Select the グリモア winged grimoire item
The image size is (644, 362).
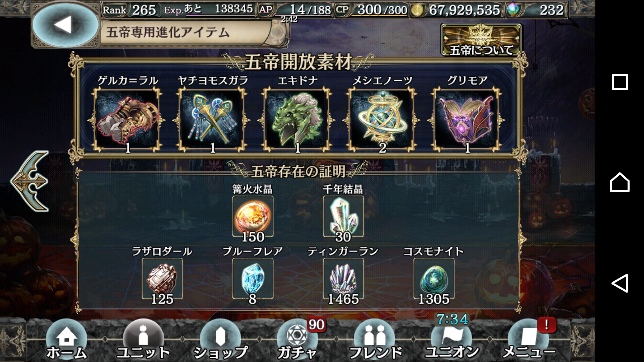(467, 119)
